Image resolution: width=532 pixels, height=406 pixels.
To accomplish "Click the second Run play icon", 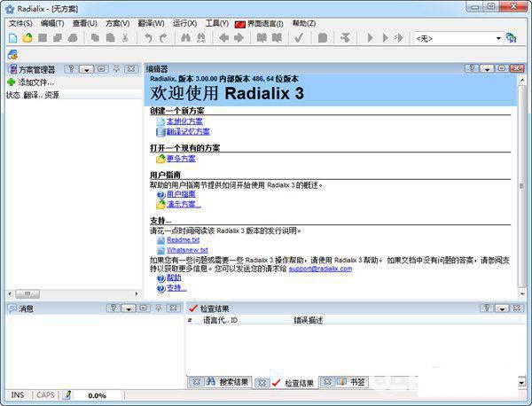I will 385,38.
